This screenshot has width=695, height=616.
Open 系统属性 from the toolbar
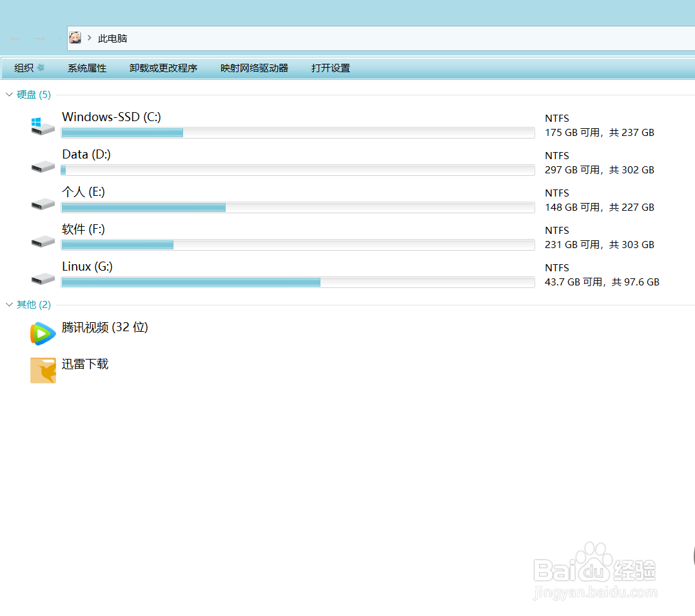87,68
